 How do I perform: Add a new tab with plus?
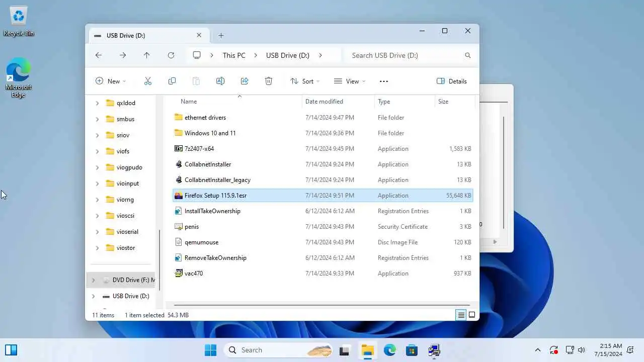pyautogui.click(x=221, y=35)
